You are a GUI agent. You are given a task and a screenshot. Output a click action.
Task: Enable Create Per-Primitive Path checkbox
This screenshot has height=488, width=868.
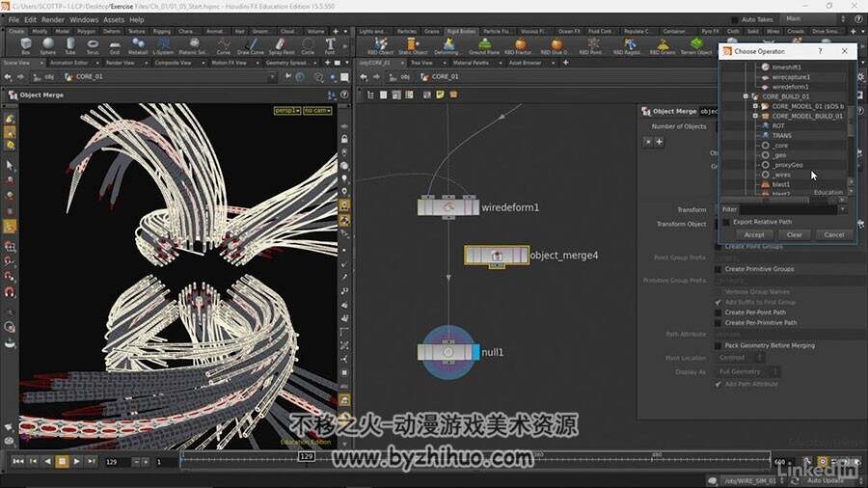718,322
